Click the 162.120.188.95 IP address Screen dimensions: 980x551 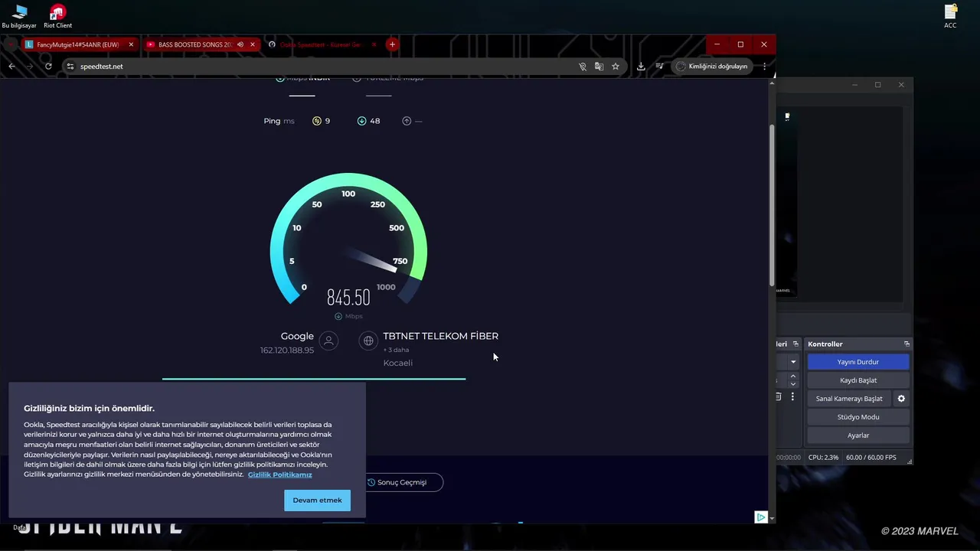(x=287, y=350)
